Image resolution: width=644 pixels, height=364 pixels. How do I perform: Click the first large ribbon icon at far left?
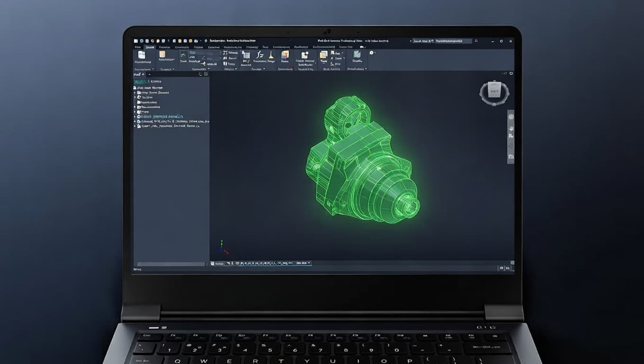[x=141, y=55]
